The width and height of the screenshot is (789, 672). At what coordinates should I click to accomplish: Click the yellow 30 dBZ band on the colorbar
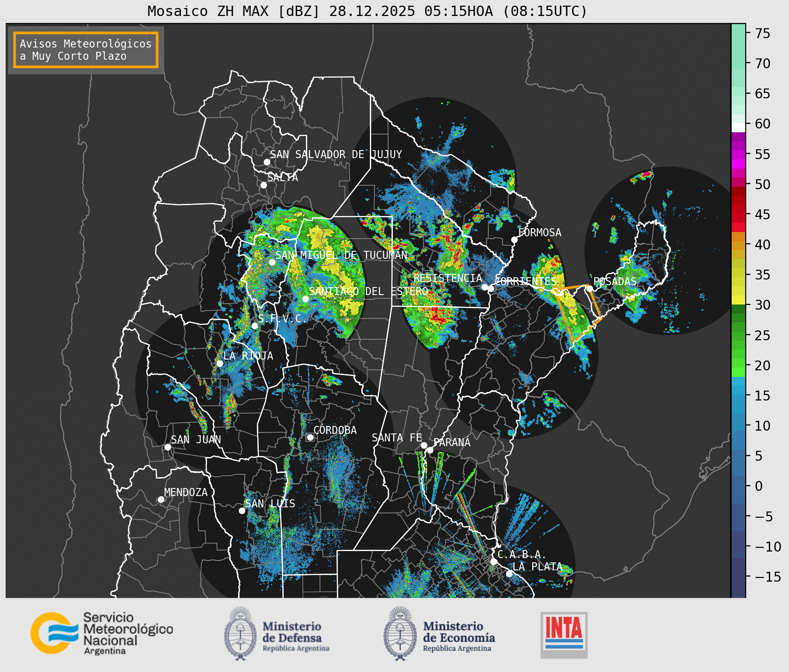pos(738,300)
